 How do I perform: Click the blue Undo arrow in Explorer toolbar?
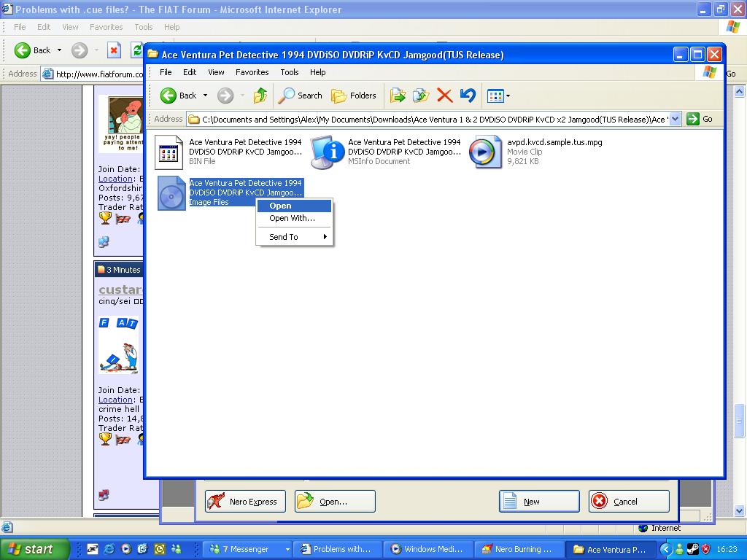point(468,96)
